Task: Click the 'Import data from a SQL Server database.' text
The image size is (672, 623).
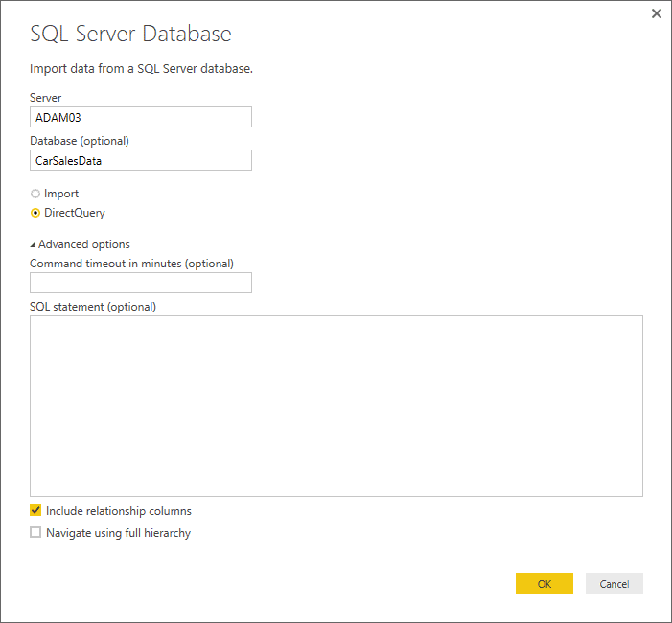Action: point(141,69)
